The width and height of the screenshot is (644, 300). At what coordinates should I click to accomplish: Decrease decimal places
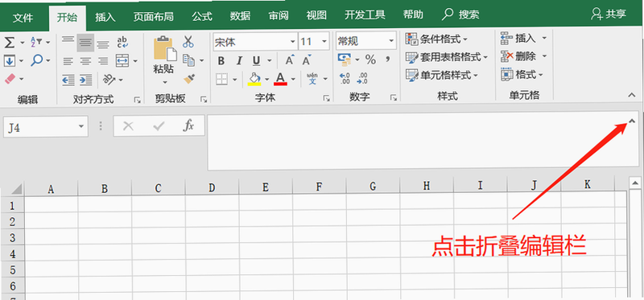coord(363,78)
